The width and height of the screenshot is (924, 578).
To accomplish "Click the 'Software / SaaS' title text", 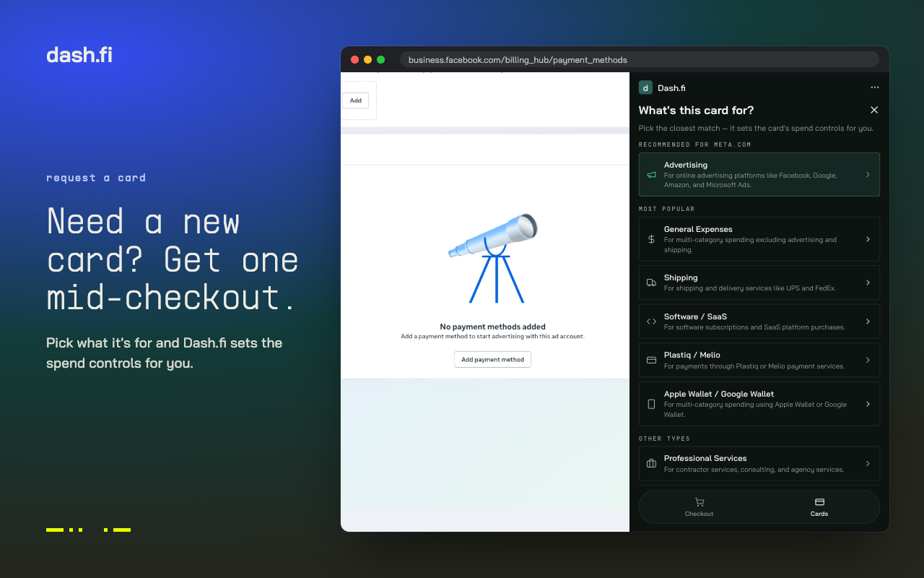I will point(695,316).
